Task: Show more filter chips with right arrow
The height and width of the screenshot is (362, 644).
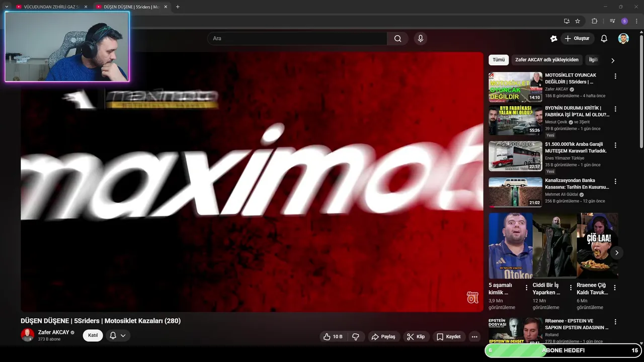Action: click(613, 60)
